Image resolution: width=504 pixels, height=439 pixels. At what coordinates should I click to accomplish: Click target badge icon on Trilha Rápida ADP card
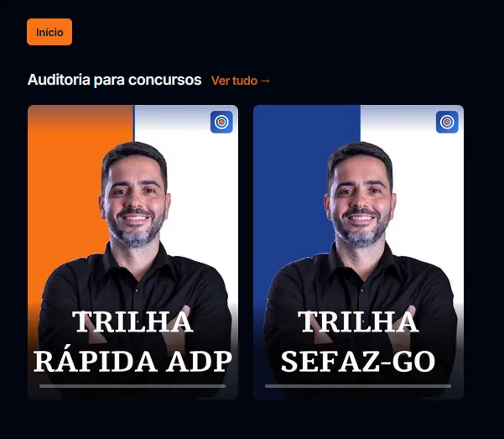pyautogui.click(x=221, y=122)
